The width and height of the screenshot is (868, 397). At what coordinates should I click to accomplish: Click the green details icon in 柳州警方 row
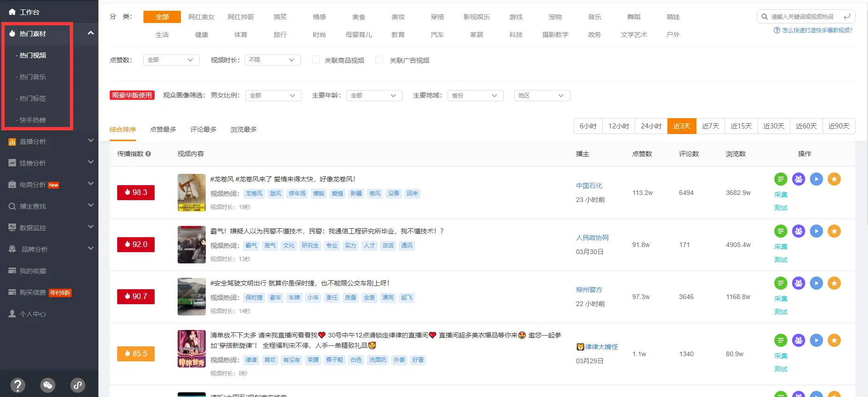coord(780,283)
